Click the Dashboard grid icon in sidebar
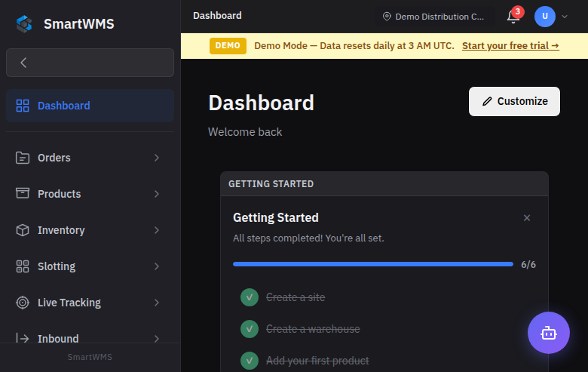Viewport: 588px width, 372px height. tap(23, 106)
